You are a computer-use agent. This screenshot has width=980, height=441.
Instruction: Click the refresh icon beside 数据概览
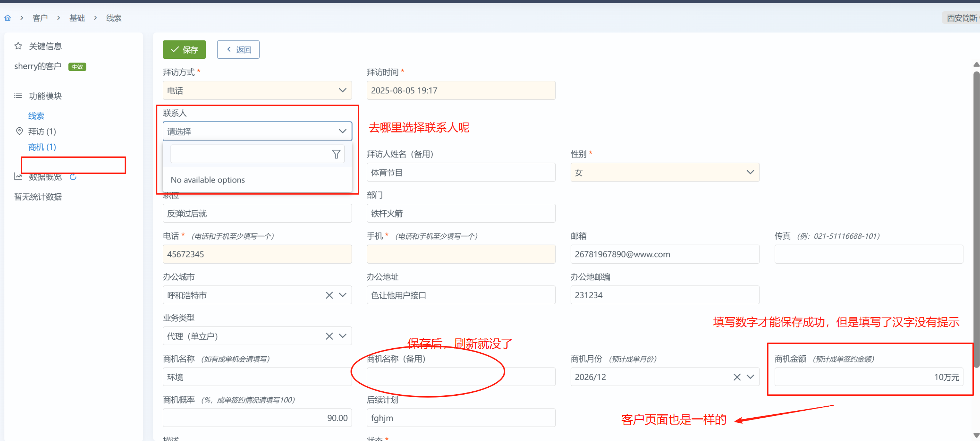(x=73, y=177)
